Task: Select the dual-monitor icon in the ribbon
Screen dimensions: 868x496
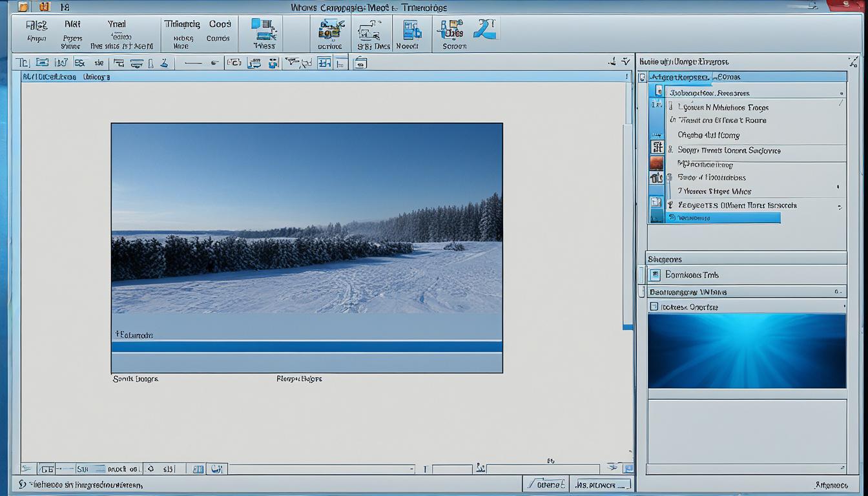Action: click(x=263, y=30)
